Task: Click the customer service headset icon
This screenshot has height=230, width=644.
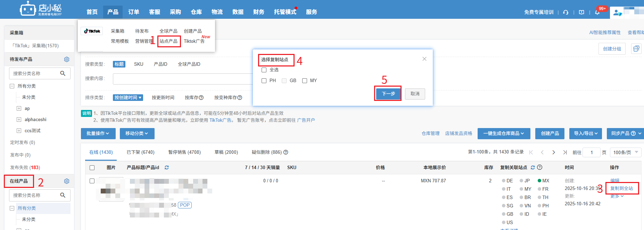Action: pos(565,12)
